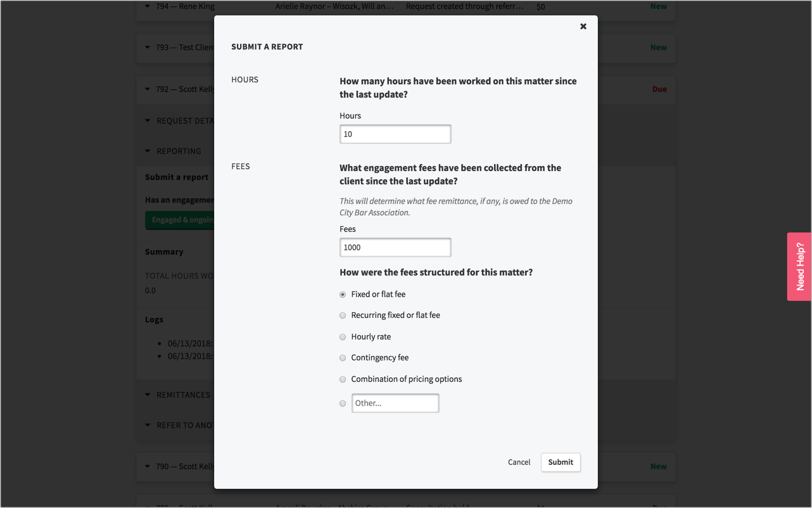Collapse the 792 Scott Kelly row

[148, 89]
